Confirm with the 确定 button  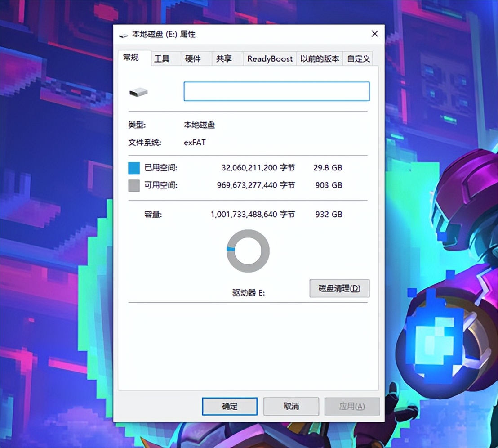[x=230, y=406]
